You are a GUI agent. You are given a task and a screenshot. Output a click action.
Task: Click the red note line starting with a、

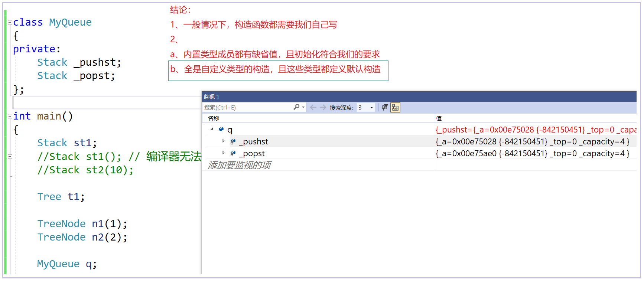coord(275,55)
